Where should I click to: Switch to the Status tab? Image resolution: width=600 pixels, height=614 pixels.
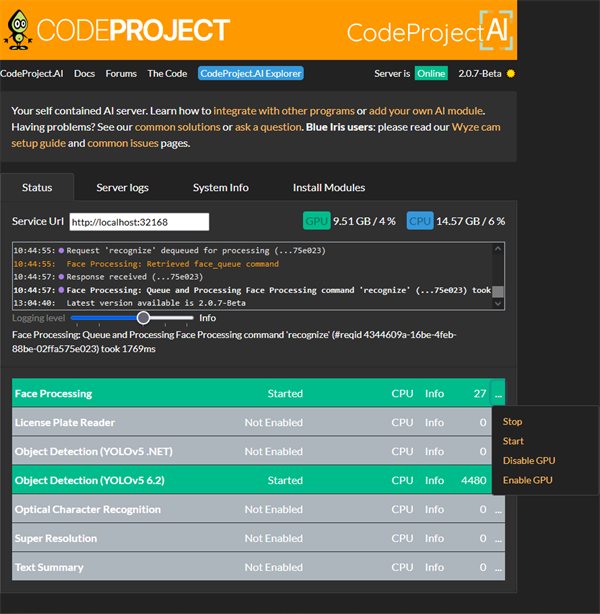click(37, 188)
